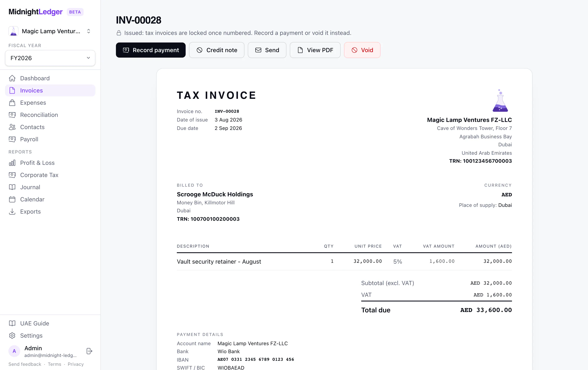The height and width of the screenshot is (370, 588).
Task: Click Send feedback link
Action: pos(25,364)
